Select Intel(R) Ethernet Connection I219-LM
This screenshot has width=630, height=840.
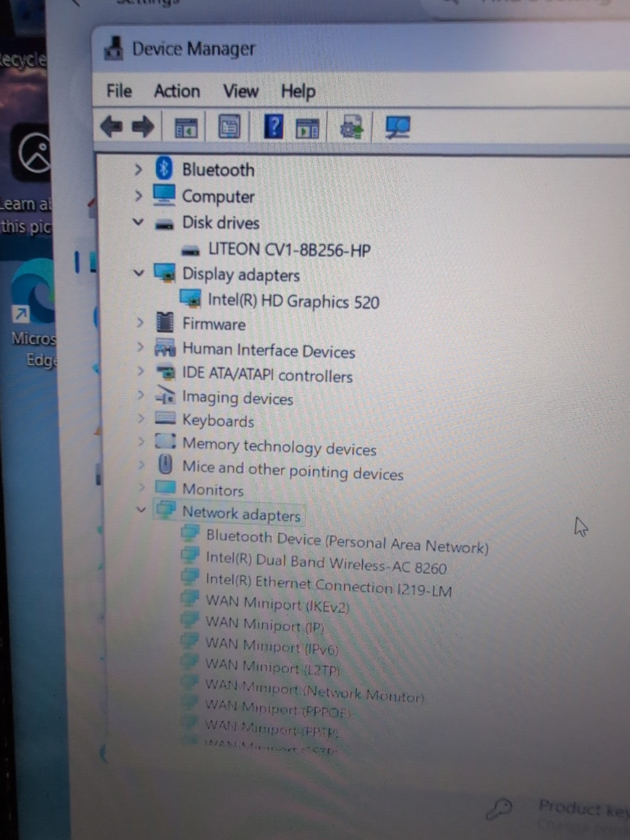[x=329, y=585]
